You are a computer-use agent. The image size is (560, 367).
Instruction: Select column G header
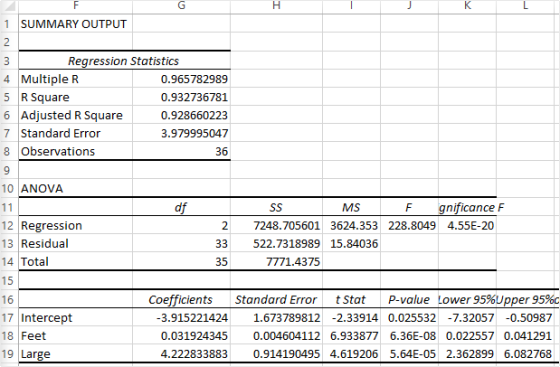[x=181, y=6]
